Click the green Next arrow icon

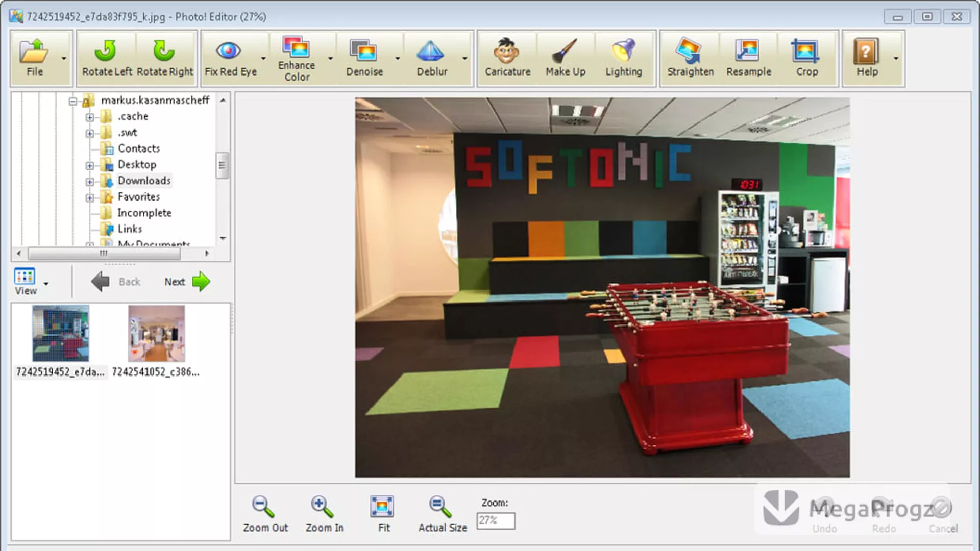[x=201, y=282]
